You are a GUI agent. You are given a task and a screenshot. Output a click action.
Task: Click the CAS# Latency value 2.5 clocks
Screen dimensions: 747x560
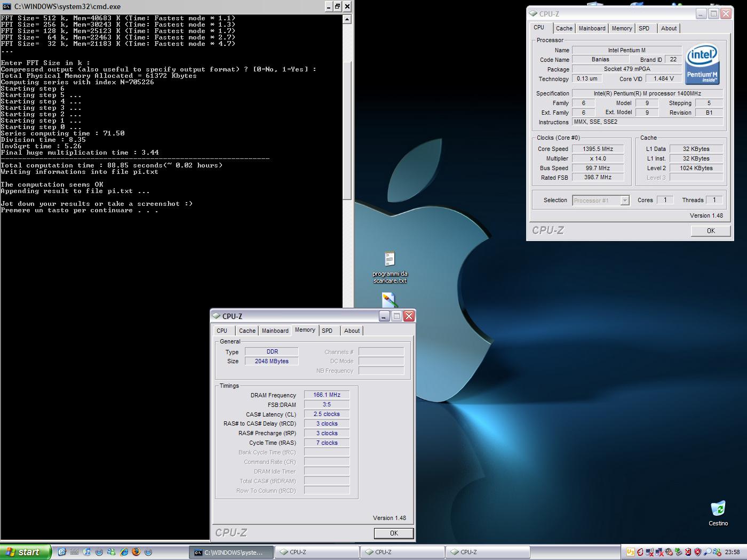(x=327, y=414)
